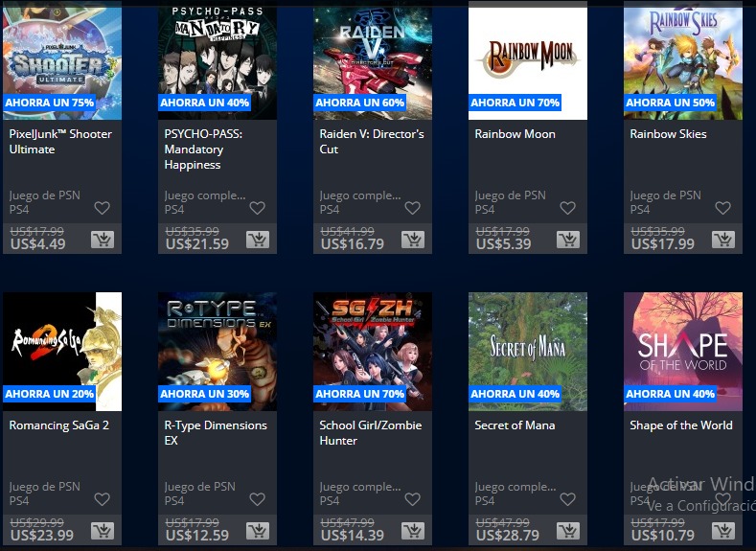Screen dimensions: 756x551
Task: Toggle wishlist heart for Secret of Mana
Action: (x=567, y=499)
